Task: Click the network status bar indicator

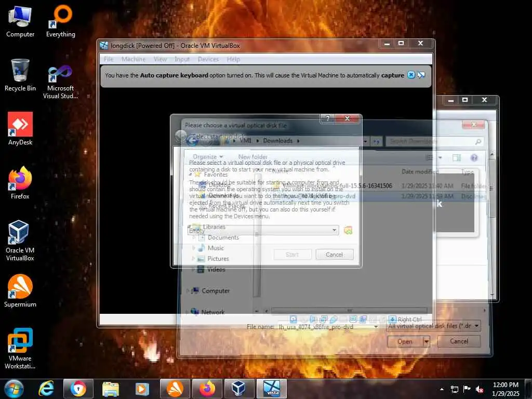Action: [x=323, y=320]
